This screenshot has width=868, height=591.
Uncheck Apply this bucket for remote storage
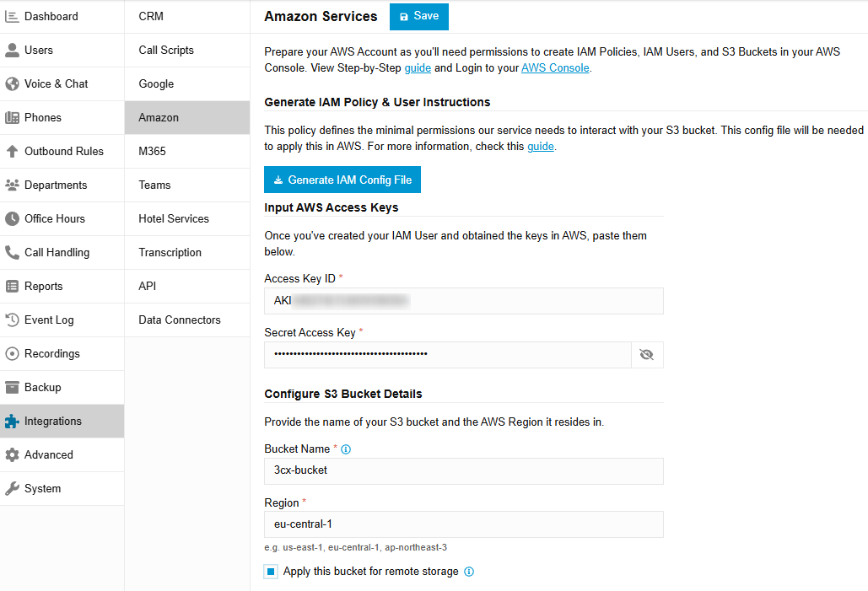tap(271, 572)
